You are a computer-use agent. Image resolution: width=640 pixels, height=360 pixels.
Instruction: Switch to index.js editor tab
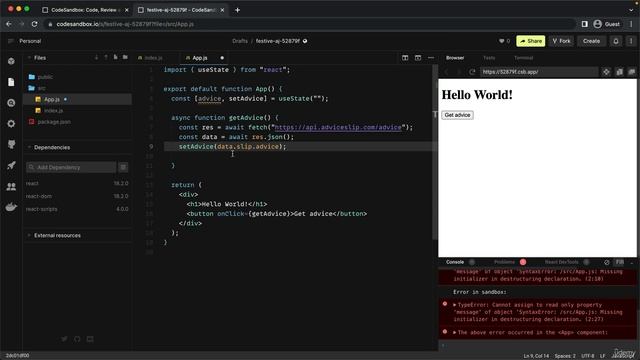coord(153,58)
